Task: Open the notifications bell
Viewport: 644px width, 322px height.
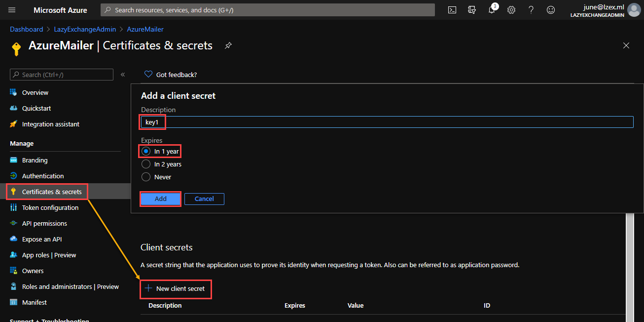Action: (x=492, y=10)
